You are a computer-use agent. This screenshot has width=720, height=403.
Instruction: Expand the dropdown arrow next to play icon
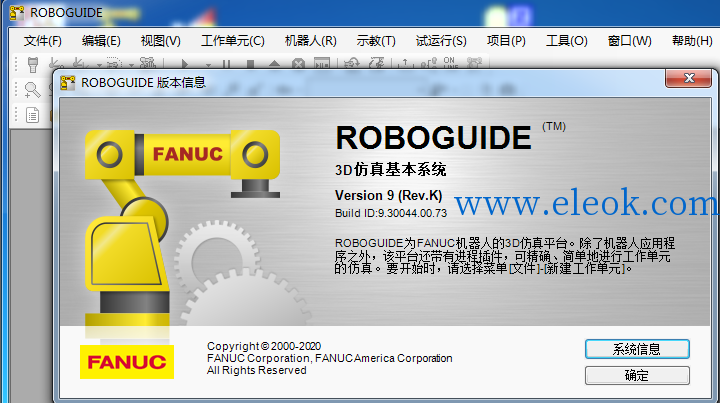(208, 65)
